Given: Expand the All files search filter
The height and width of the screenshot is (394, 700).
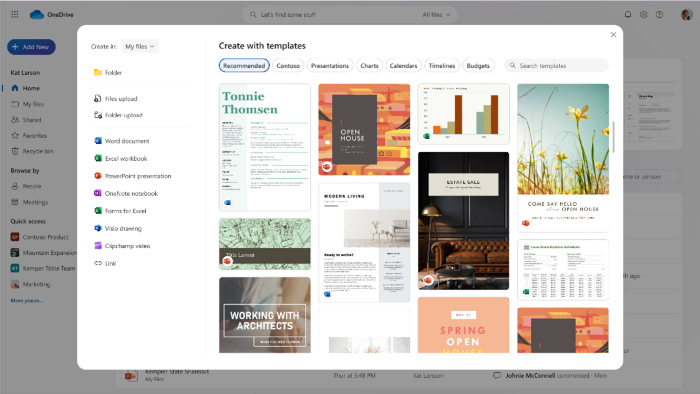Looking at the screenshot, I should (436, 15).
